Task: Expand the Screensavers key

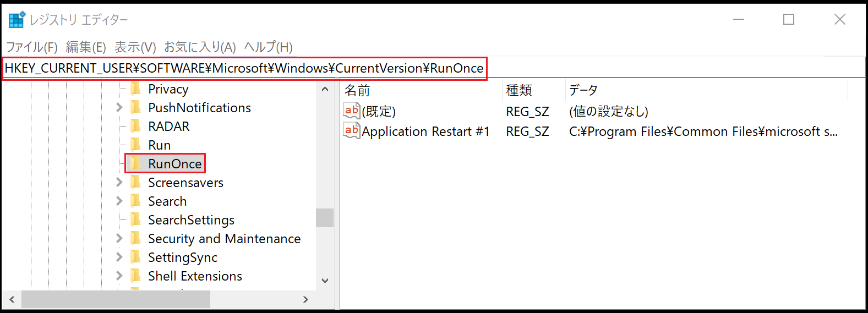Action: (119, 182)
